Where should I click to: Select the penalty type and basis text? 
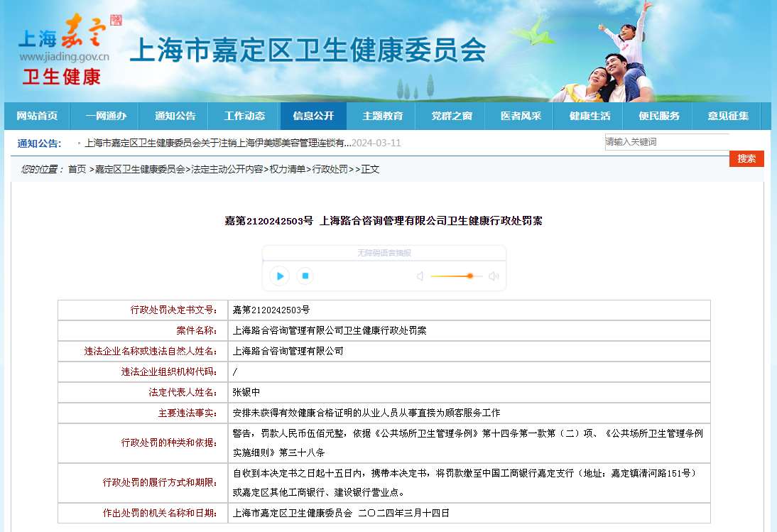468,443
